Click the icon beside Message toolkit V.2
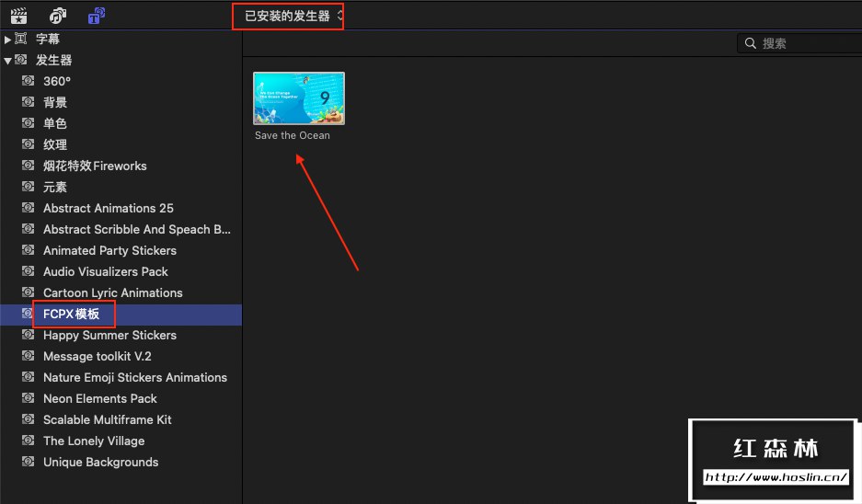 28,356
